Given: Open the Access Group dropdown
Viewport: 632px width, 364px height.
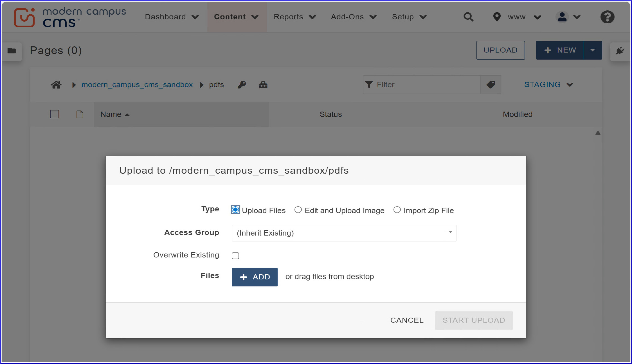Looking at the screenshot, I should (344, 233).
